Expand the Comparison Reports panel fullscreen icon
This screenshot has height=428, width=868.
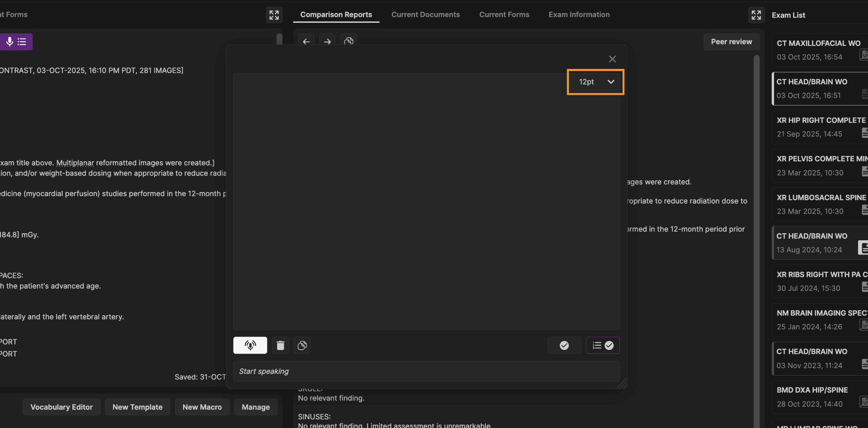[x=756, y=15]
